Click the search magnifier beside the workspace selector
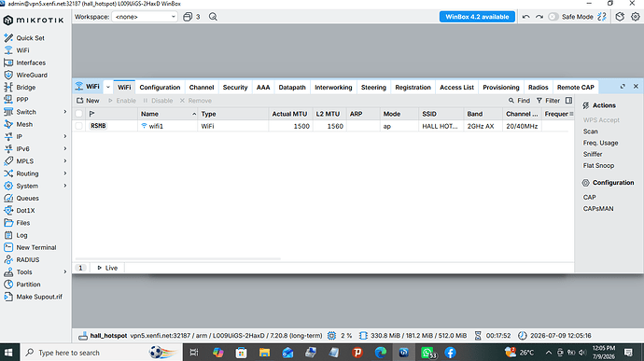644x361 pixels. pos(213,17)
